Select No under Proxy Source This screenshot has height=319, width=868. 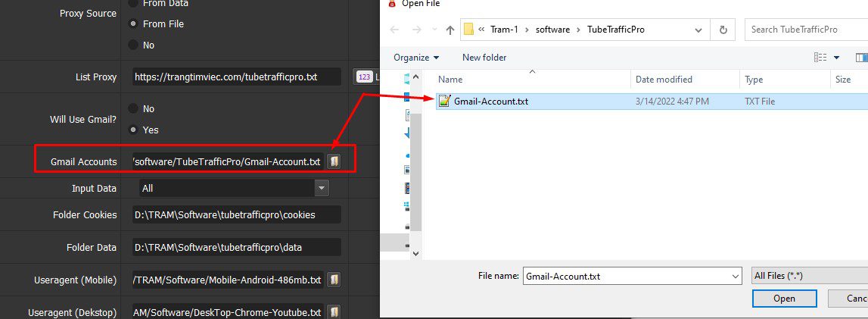click(x=133, y=45)
